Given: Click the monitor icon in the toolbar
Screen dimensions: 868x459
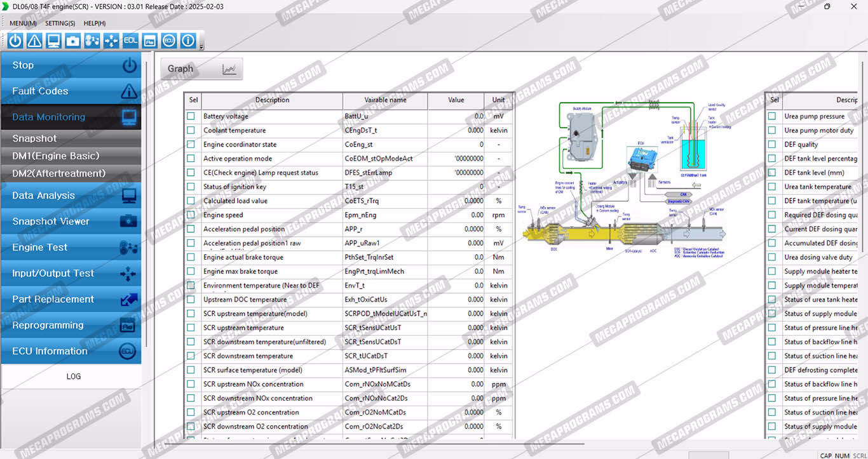Looking at the screenshot, I should (x=53, y=41).
